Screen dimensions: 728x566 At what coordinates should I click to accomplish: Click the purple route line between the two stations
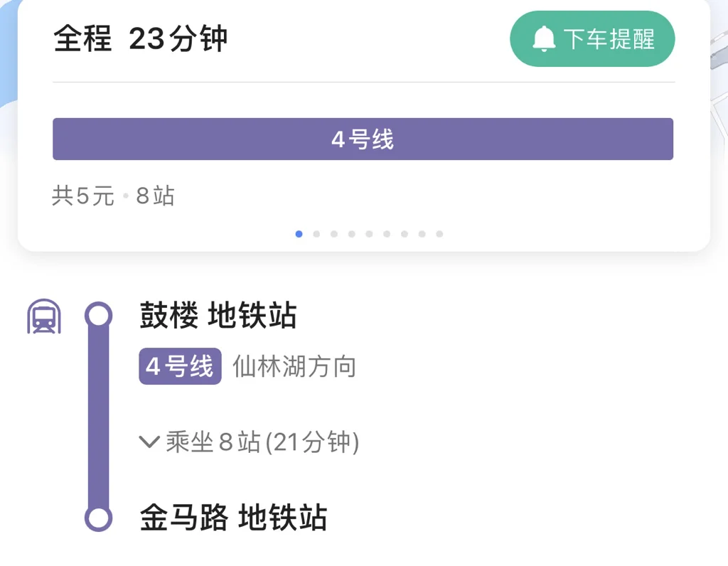pos(100,416)
